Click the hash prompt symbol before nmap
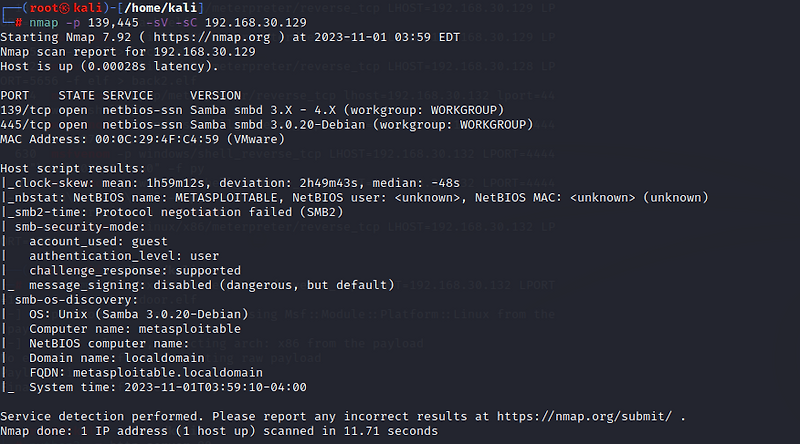This screenshot has height=444, width=800. (x=20, y=21)
